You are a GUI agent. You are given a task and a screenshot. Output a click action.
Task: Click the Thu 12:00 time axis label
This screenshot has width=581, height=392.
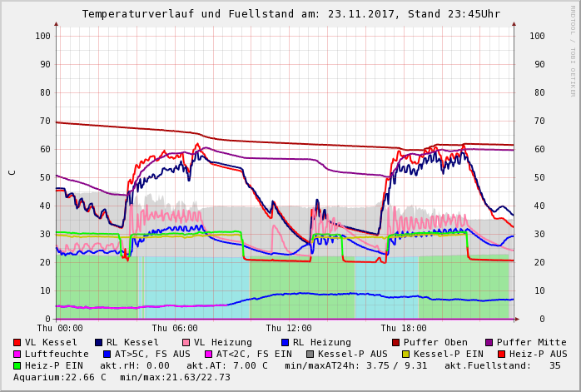click(x=289, y=328)
